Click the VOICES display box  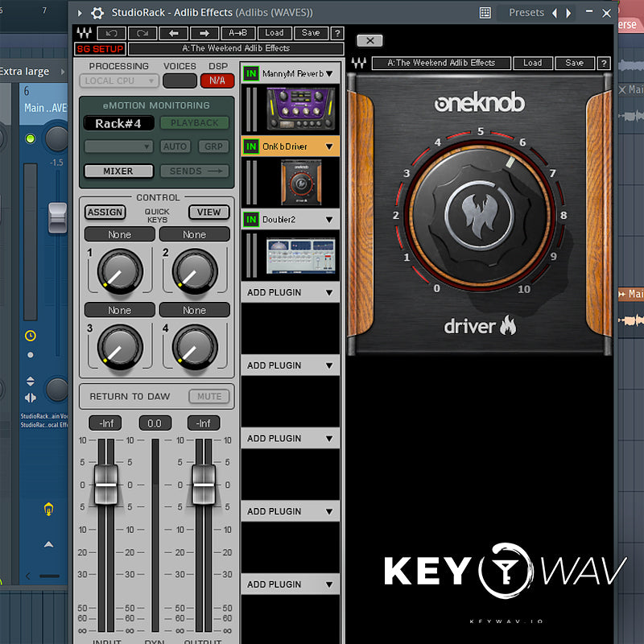(x=180, y=81)
